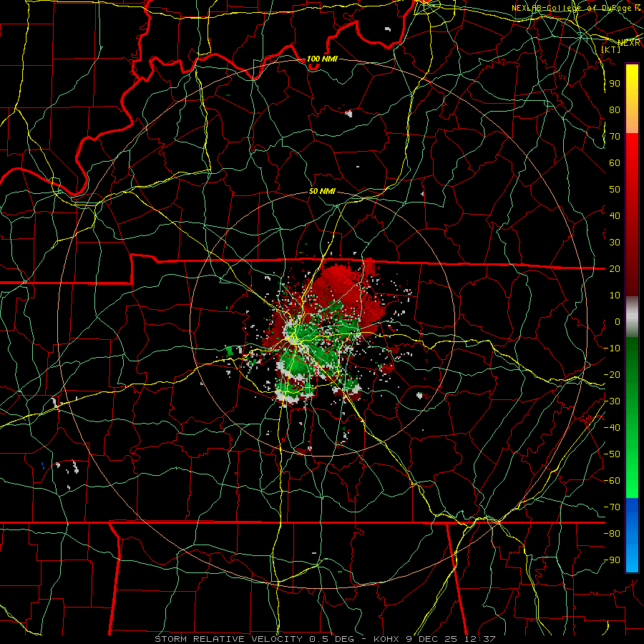
Task: Click the "12:37" time in the caption
Action: 480,639
